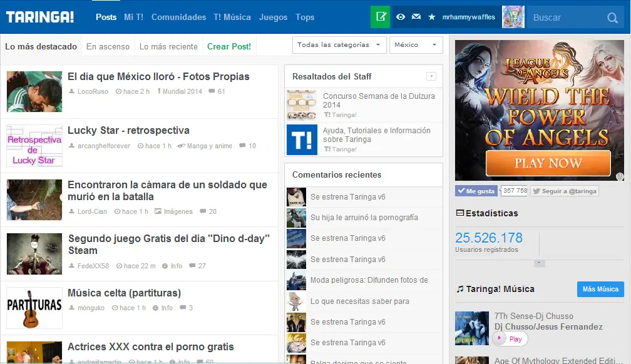This screenshot has width=631, height=364.
Task: Click the Crear Post! link
Action: [229, 47]
